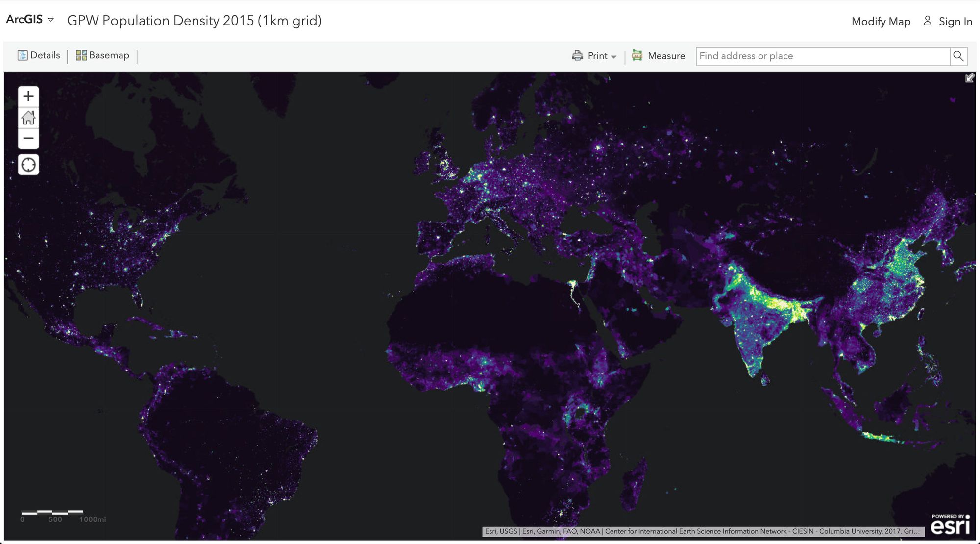Click the Measure ruler icon
This screenshot has width=980, height=544.
637,55
